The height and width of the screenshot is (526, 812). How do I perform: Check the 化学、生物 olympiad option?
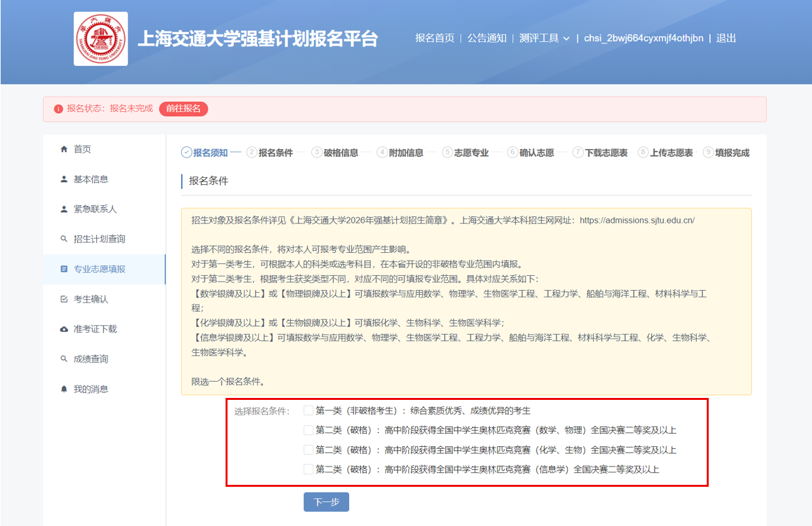point(309,450)
